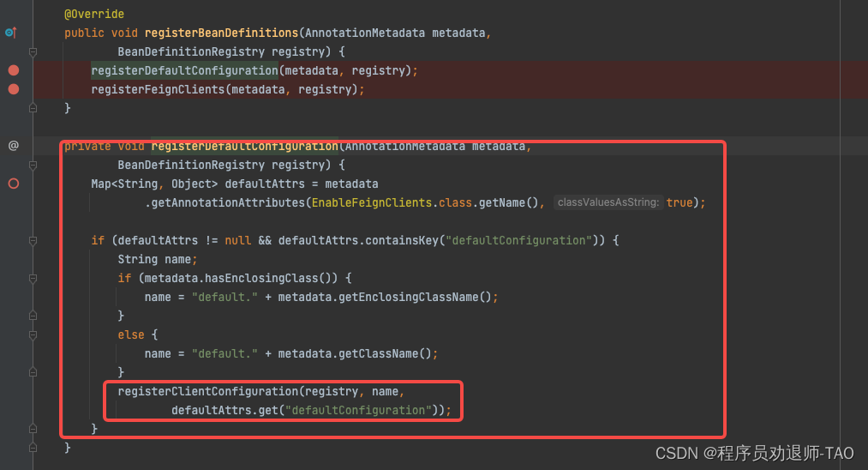
Task: Click fold end marker above the else line
Action: (33, 316)
